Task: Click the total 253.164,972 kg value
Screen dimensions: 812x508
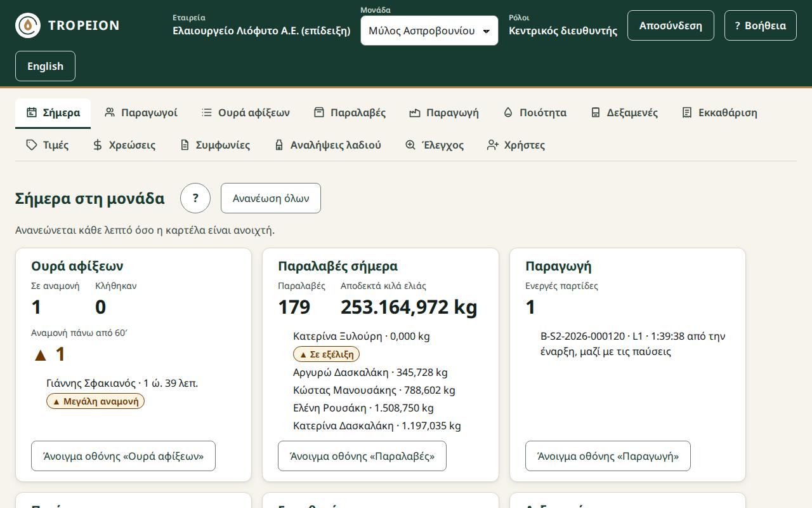Action: [409, 307]
